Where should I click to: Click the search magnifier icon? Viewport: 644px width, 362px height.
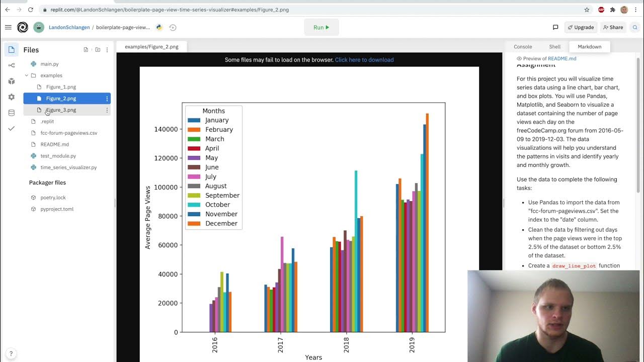tap(635, 27)
